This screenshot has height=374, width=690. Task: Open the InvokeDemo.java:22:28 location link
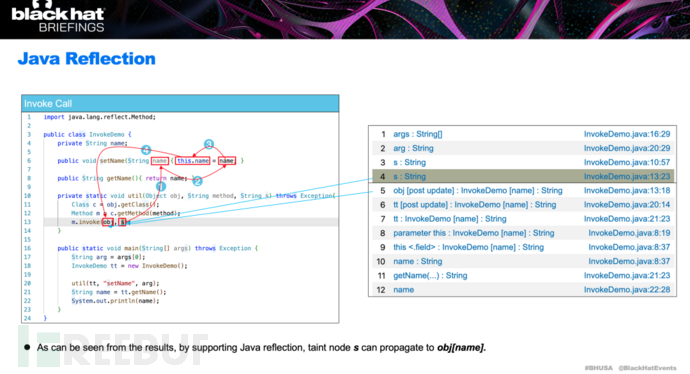coord(627,290)
